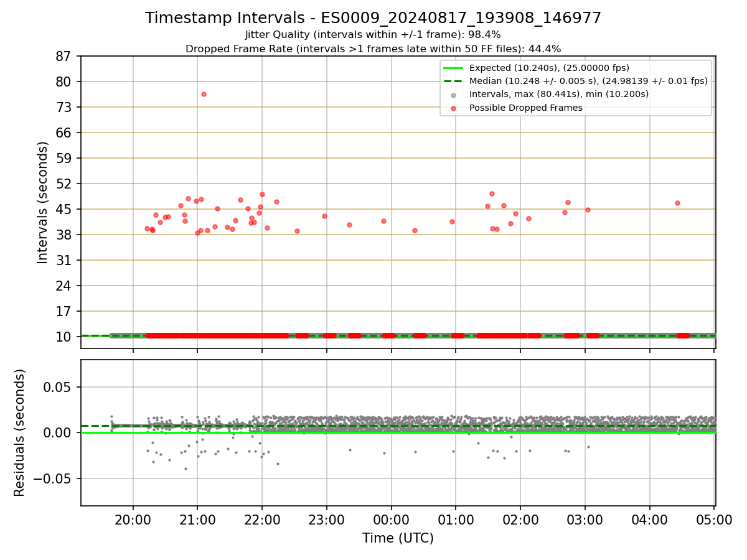The image size is (747, 560).
Task: Click the legend entry 'Median (10.248 +/- 0.005 s)'
Action: [588, 81]
